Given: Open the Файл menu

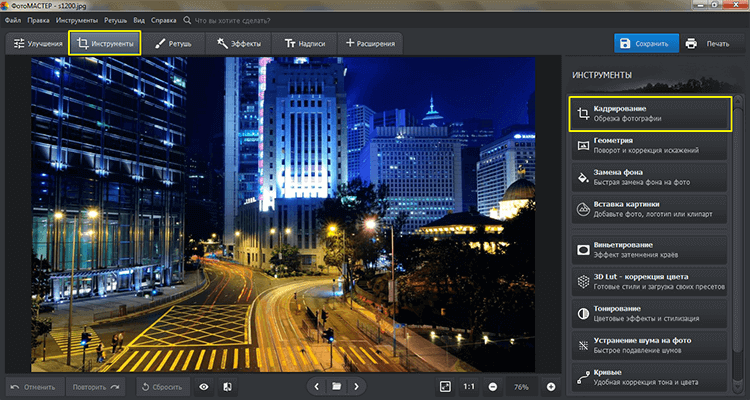Looking at the screenshot, I should 13,20.
